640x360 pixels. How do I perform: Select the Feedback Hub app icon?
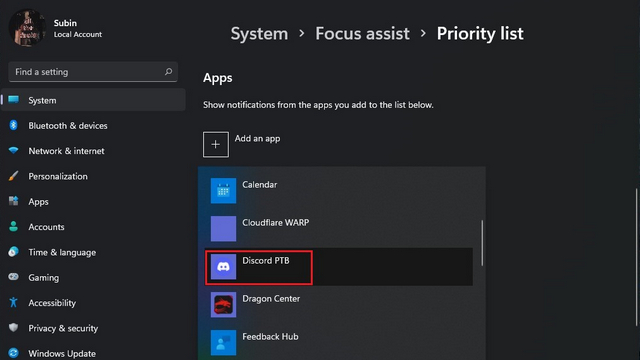point(223,342)
